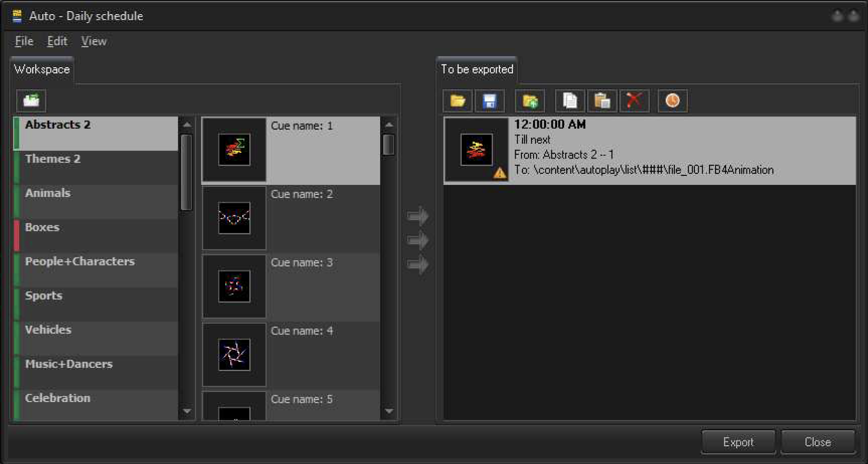Click the exported entry thumbnail at 12:00:00 AM
The image size is (868, 464).
coord(476,149)
